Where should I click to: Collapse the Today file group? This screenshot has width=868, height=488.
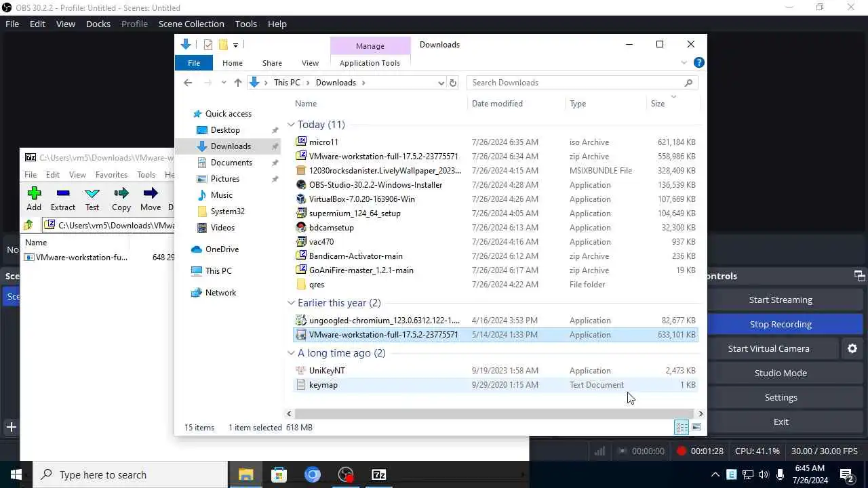click(291, 125)
